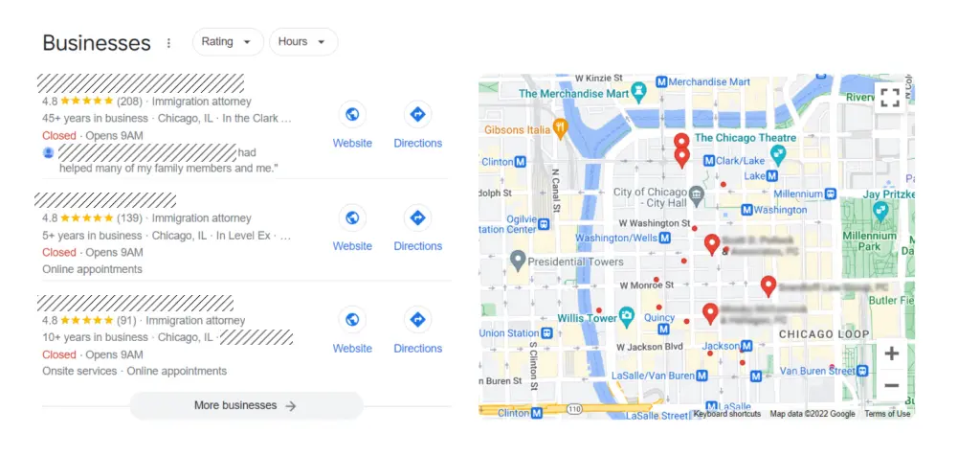Open Website for the 139-review attorney

(352, 229)
